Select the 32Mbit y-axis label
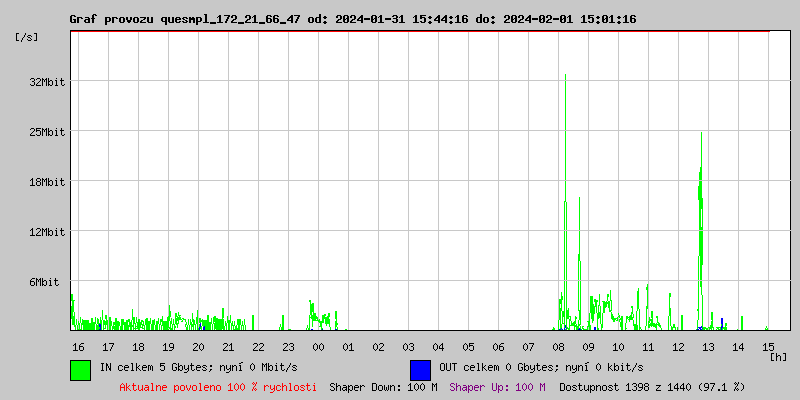800x400 pixels. pyautogui.click(x=47, y=82)
